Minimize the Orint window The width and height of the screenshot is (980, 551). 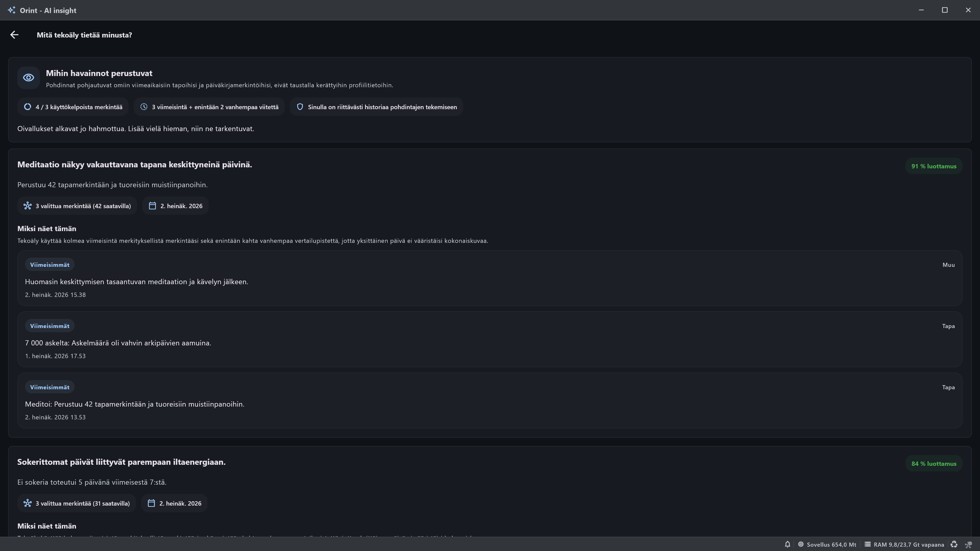(921, 10)
